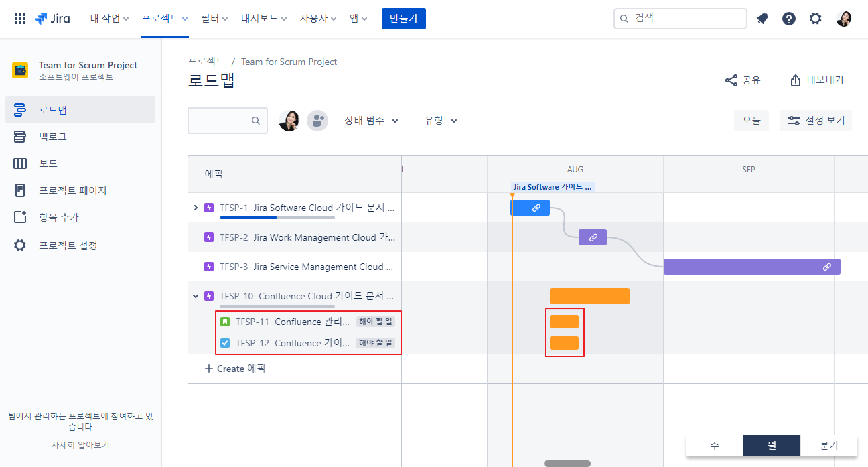This screenshot has height=467, width=868.
Task: Click the TFSP-1 epic lightning icon
Action: pyautogui.click(x=209, y=208)
